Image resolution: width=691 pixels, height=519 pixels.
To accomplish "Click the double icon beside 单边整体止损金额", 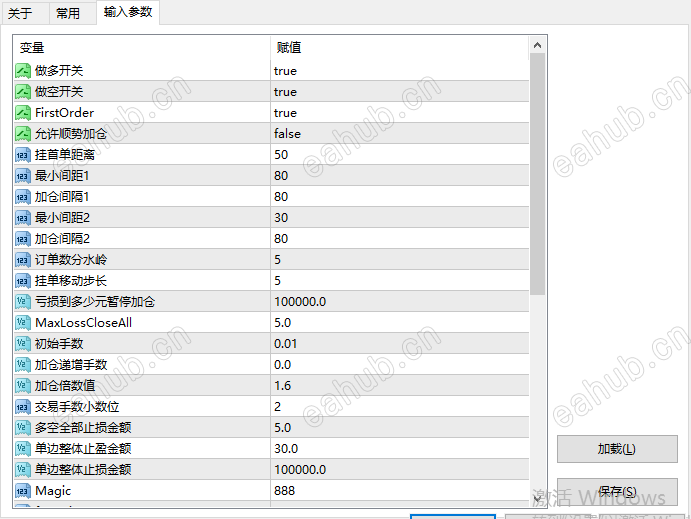I will (23, 470).
